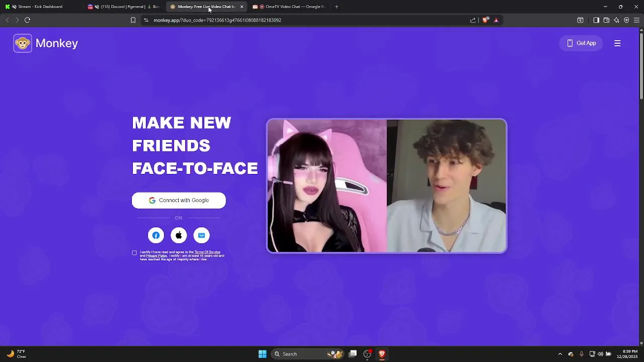Open a new browser tab
The width and height of the screenshot is (644, 362).
[337, 7]
